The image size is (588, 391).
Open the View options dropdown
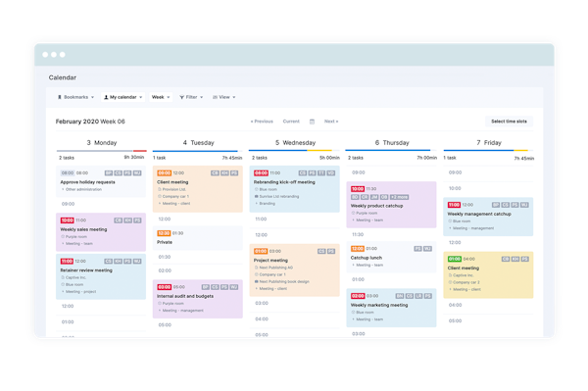224,97
